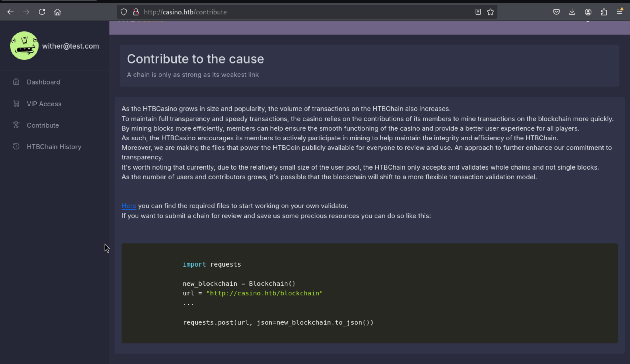Select VIP Access in the sidebar
This screenshot has height=364, width=630.
point(44,104)
